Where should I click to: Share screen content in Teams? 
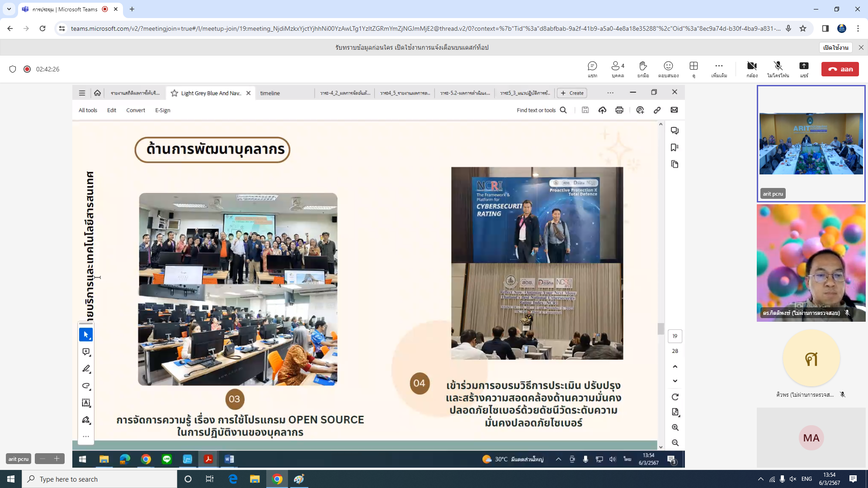[x=804, y=69]
